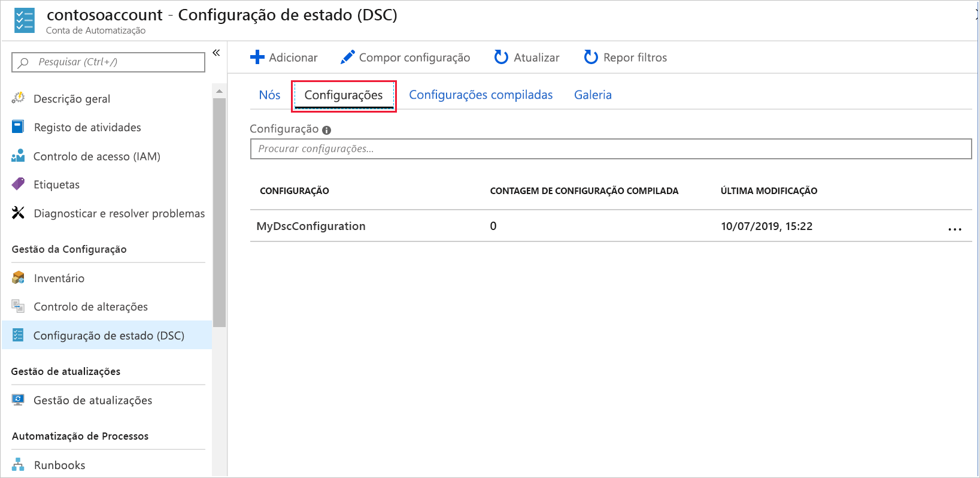Open MyDscConfiguration configuration

(x=311, y=226)
